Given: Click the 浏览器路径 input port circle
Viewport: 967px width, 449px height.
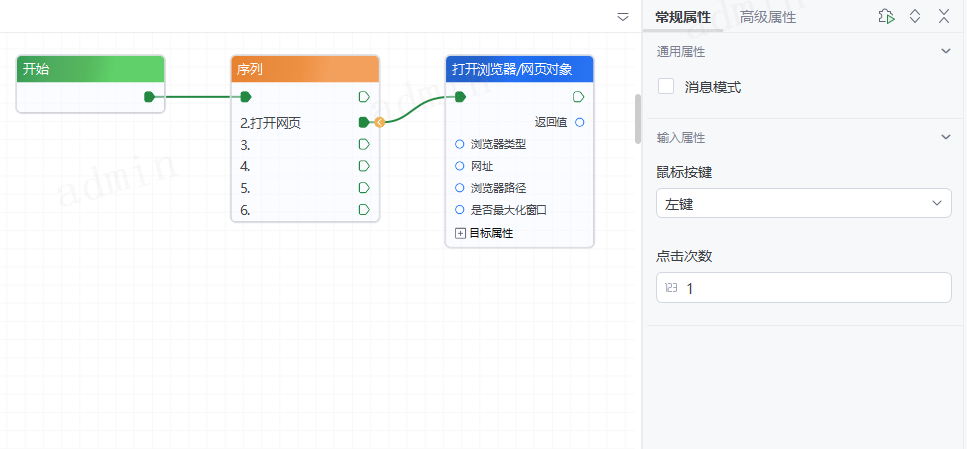Looking at the screenshot, I should click(x=460, y=188).
